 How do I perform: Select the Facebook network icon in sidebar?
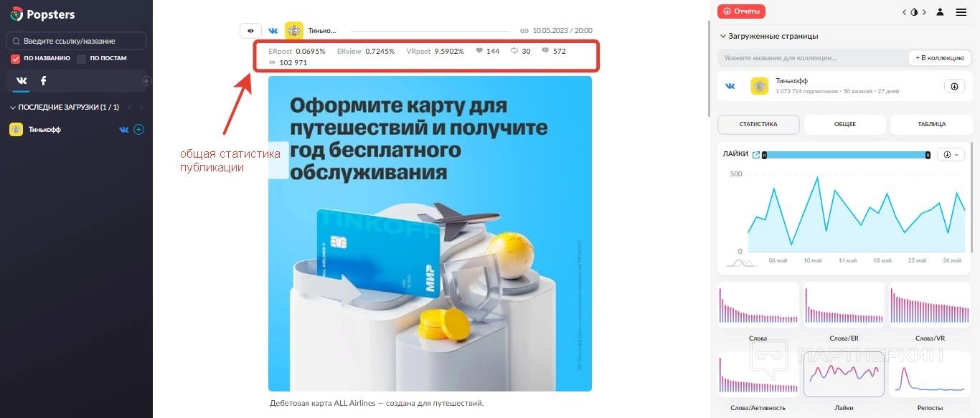pos(43,81)
